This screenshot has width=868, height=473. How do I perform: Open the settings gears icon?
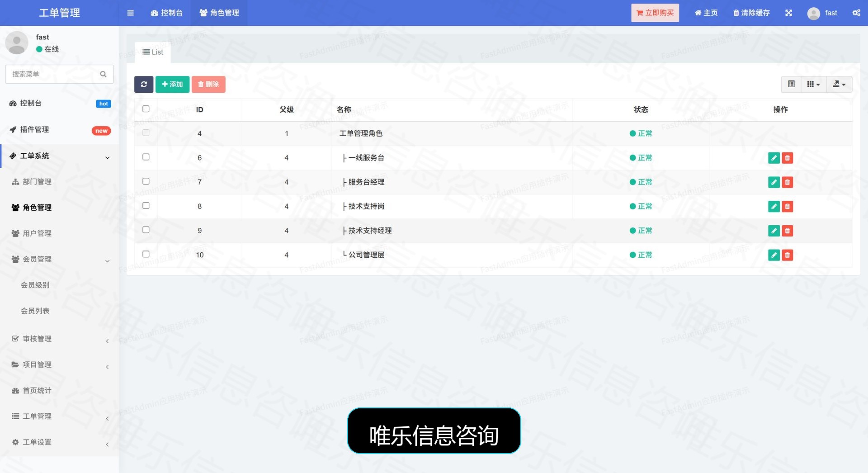tap(856, 13)
